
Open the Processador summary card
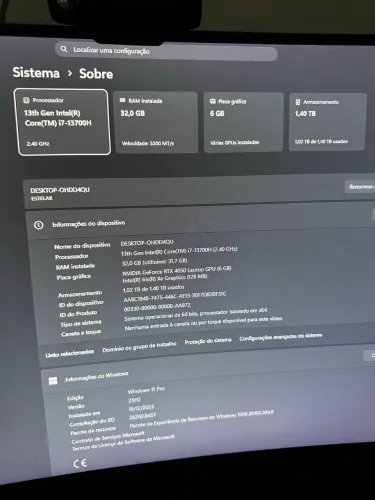[x=63, y=122]
